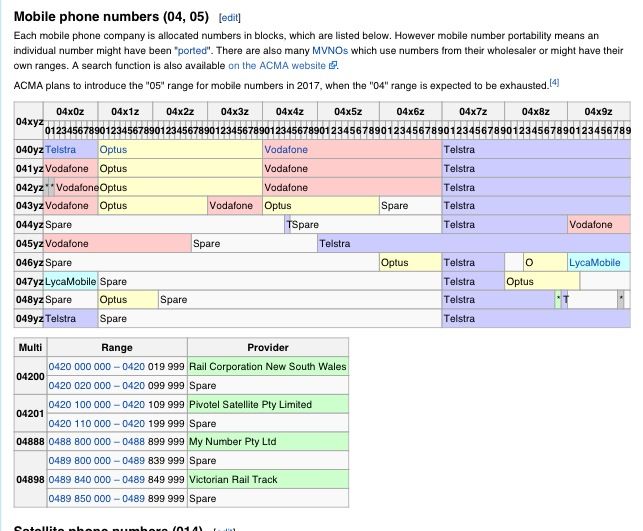This screenshot has height=531, width=643.
Task: Click the 04x7z column header
Action: coord(473,112)
